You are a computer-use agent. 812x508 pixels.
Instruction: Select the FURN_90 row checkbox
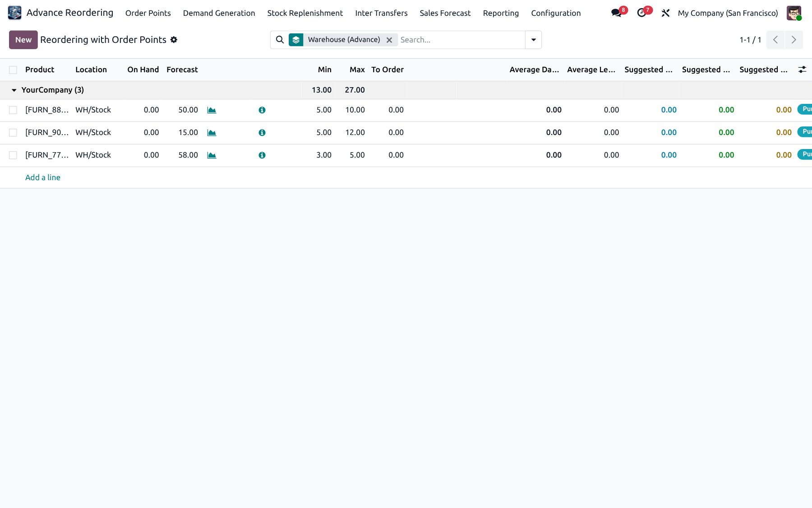pyautogui.click(x=13, y=133)
